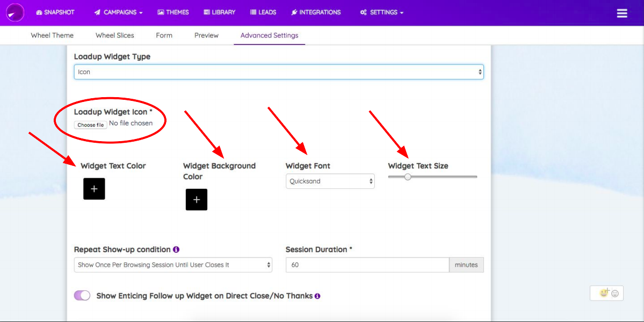Viewport: 644px width, 322px height.
Task: Open the hamburger menu icon
Action: [622, 13]
